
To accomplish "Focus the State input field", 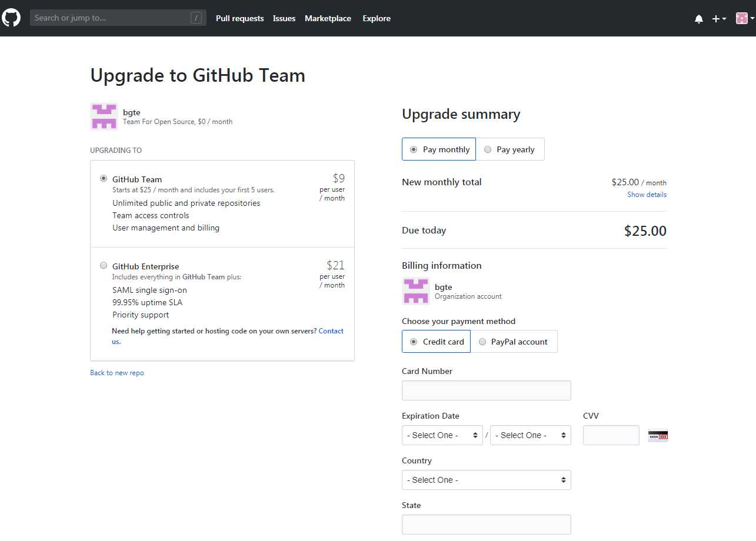I will click(487, 525).
